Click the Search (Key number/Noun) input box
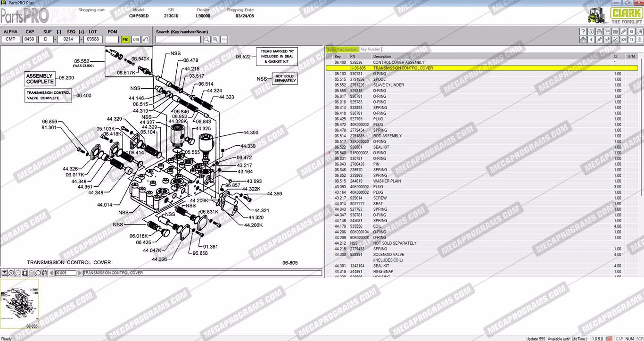Image resolution: width=644 pixels, height=341 pixels. coord(178,40)
